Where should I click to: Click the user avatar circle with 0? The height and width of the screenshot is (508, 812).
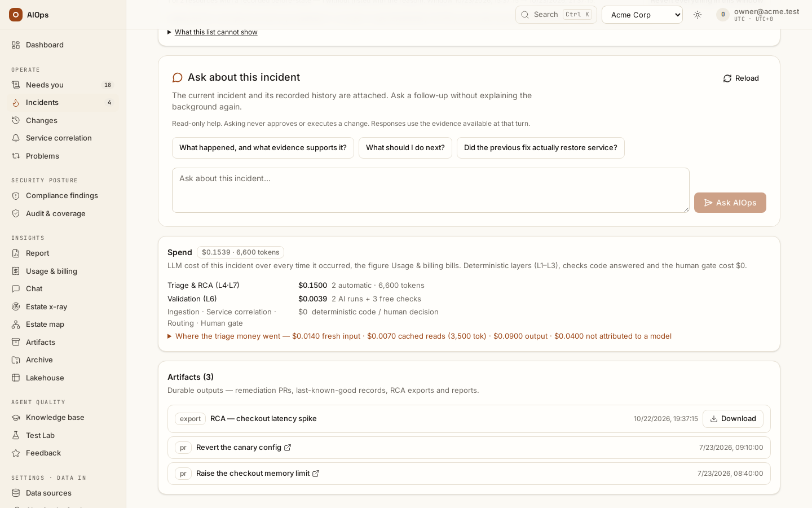[x=723, y=15]
